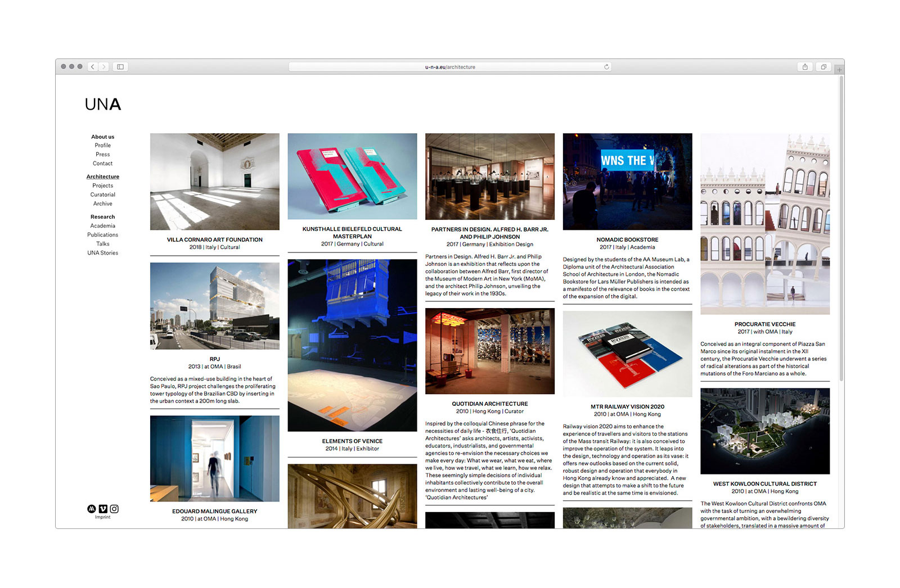Click the pink and teal books image
The height and width of the screenshot is (588, 900).
(x=353, y=177)
